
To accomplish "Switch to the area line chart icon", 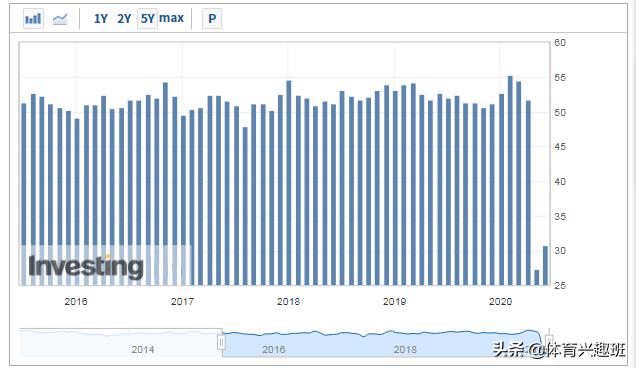I will tap(60, 19).
